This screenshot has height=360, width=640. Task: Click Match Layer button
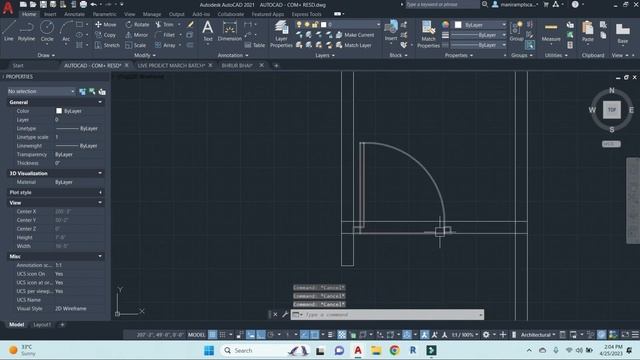tap(353, 45)
